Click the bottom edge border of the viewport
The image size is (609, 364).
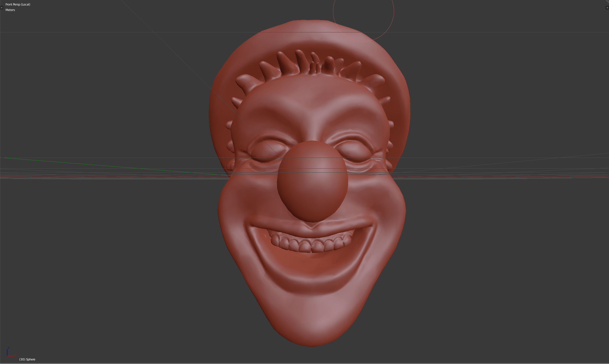[x=304, y=363]
